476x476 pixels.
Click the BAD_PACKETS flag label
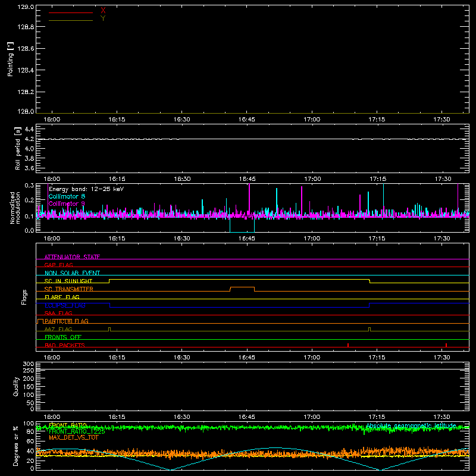coord(65,345)
